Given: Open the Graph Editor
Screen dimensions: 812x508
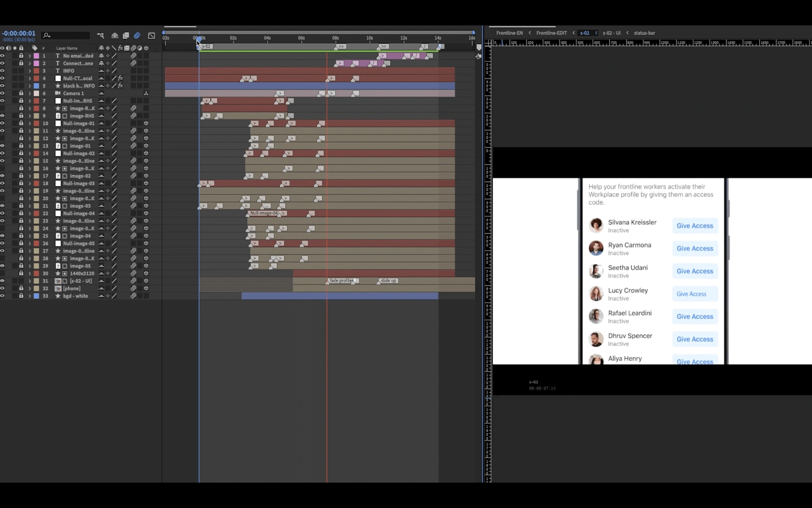Looking at the screenshot, I should 151,36.
